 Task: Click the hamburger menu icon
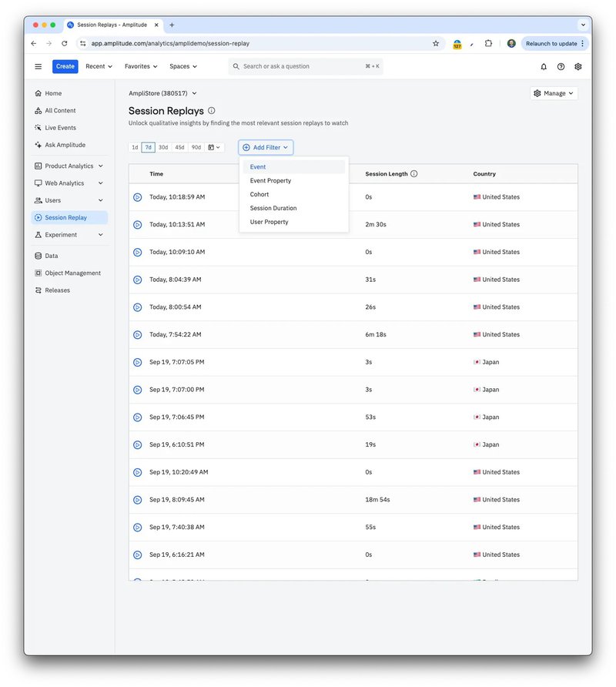pyautogui.click(x=38, y=66)
